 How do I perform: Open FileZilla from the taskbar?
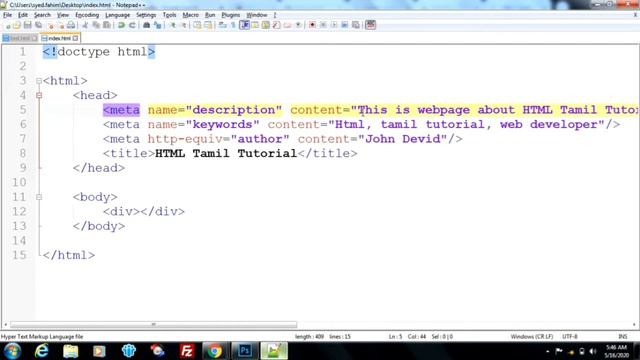[x=187, y=351]
